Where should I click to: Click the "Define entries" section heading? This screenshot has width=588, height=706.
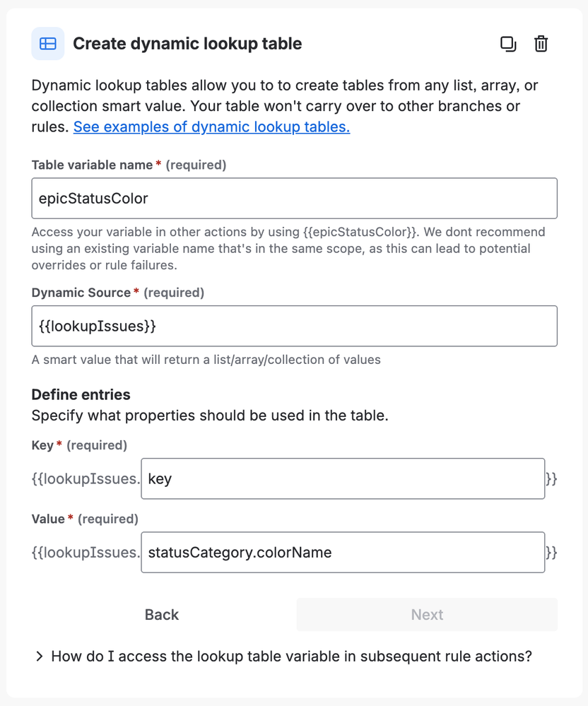point(81,394)
